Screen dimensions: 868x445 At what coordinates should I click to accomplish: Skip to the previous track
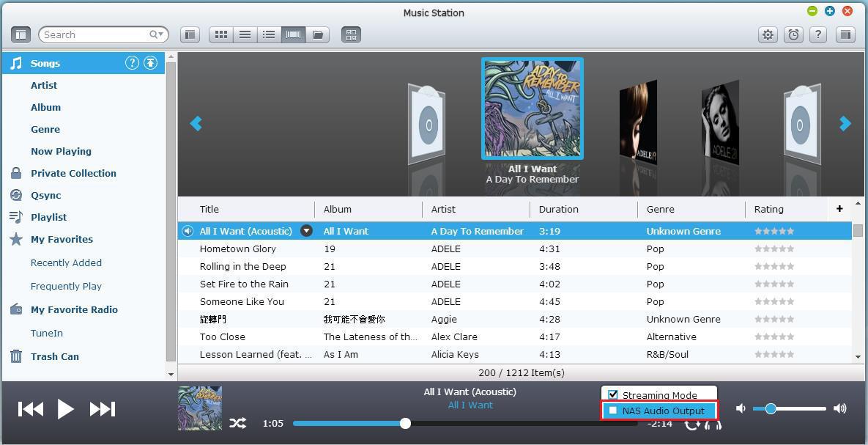click(x=31, y=409)
